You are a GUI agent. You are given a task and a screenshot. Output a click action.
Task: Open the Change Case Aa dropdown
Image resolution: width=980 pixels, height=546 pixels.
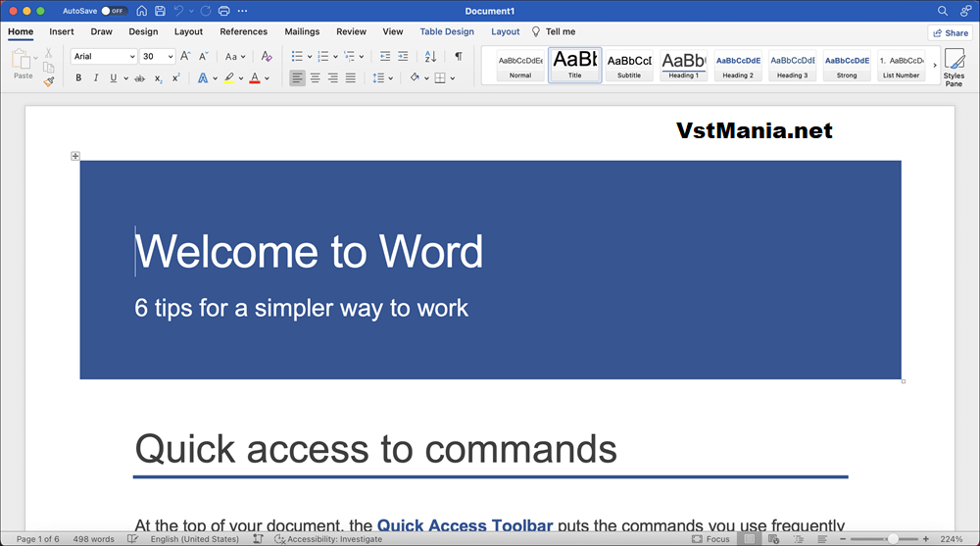coord(235,56)
